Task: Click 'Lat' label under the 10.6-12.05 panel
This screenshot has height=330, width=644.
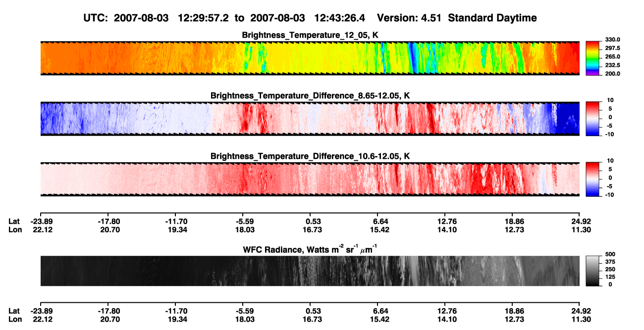Action: tap(14, 222)
